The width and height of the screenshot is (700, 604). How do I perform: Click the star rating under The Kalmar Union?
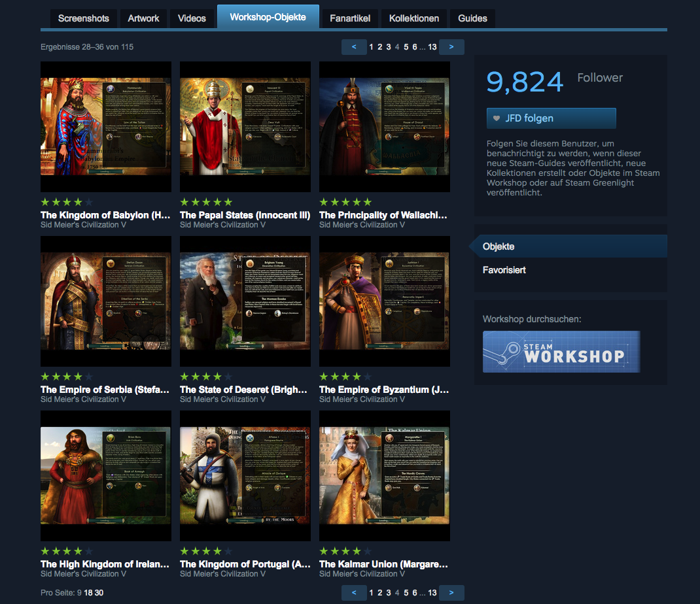click(345, 551)
